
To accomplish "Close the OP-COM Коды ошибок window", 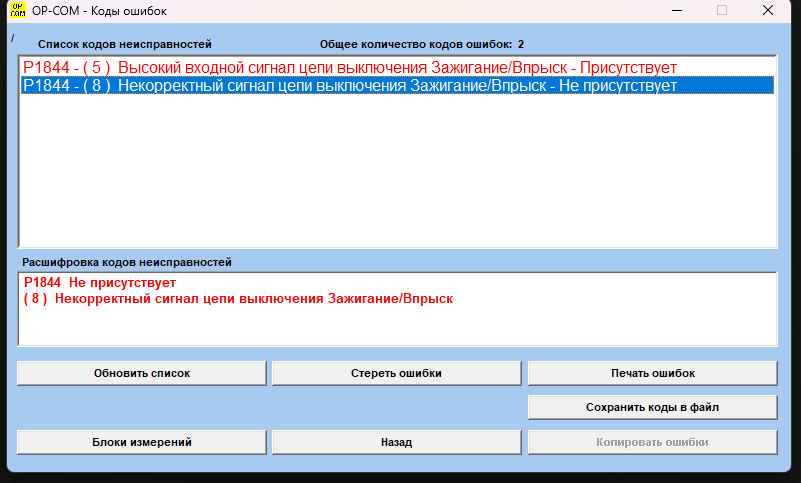I will tap(767, 10).
